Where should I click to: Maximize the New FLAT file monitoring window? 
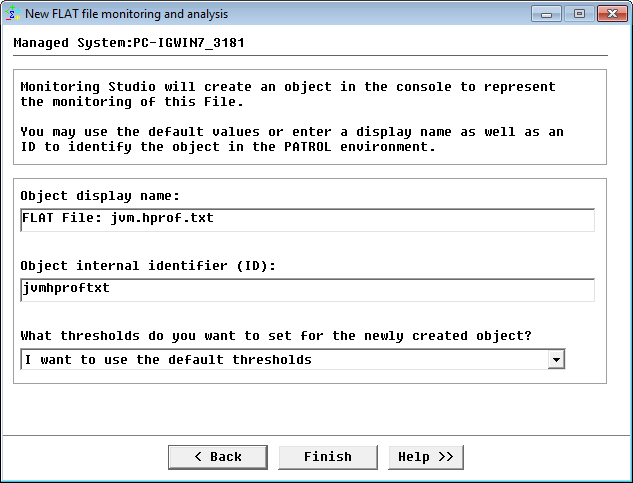click(577, 14)
